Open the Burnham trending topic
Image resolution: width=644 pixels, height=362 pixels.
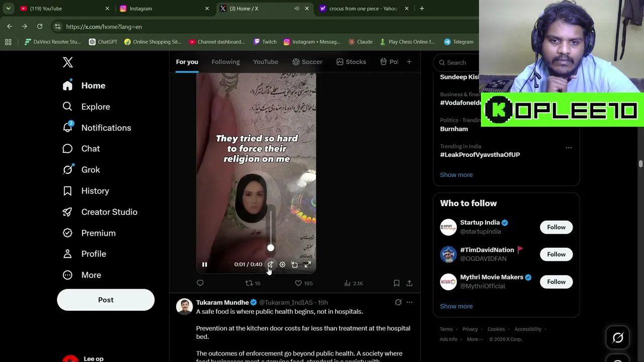click(x=454, y=129)
